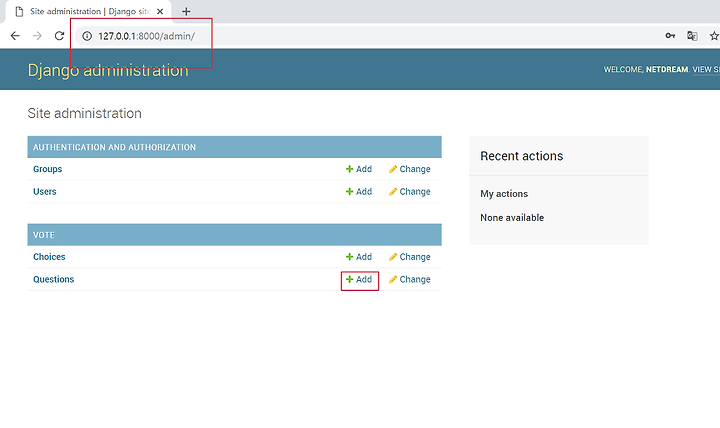Click the 'Recent actions' heading
This screenshot has height=428, width=720.
tap(522, 156)
